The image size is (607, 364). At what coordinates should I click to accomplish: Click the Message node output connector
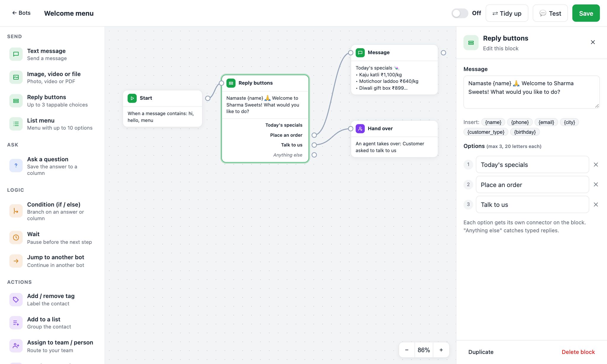[x=443, y=53]
